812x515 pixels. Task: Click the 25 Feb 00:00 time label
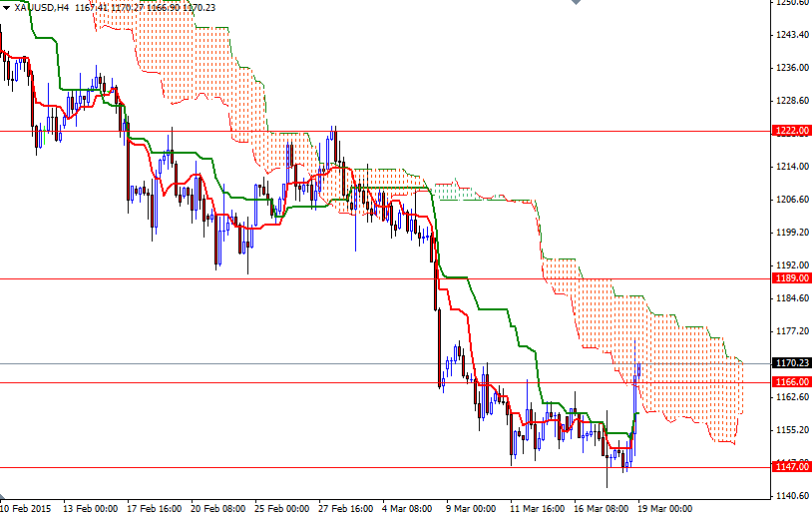(x=281, y=509)
